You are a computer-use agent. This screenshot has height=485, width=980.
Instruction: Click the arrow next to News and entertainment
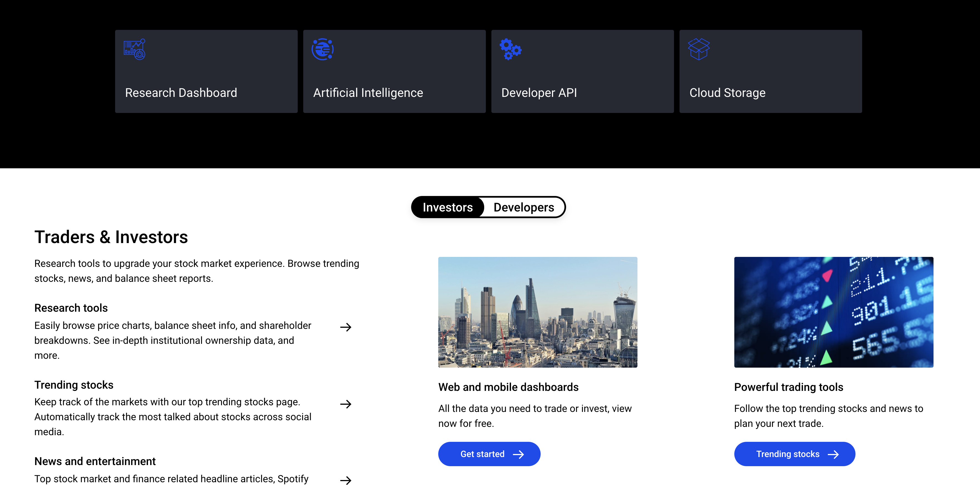point(347,480)
